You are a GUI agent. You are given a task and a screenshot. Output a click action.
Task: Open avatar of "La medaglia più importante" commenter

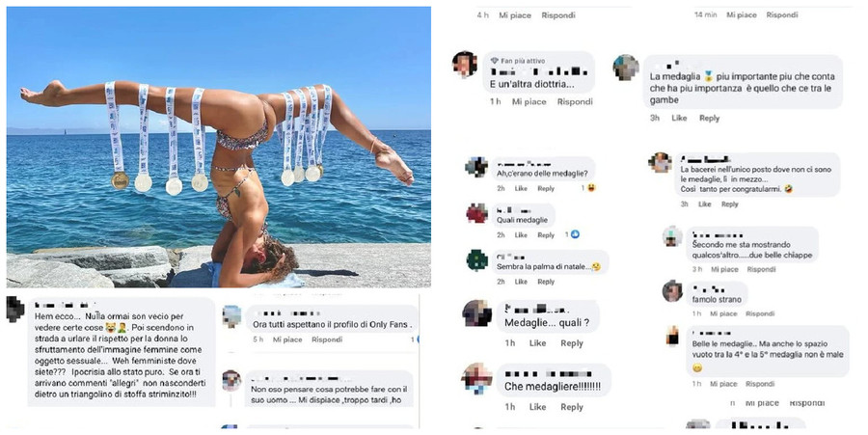pos(626,67)
